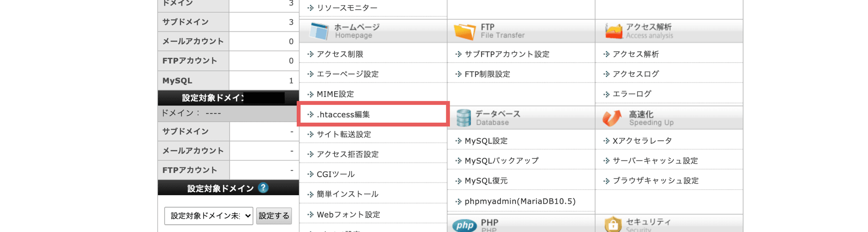Screen dimensions: 868x232
Task: Open CGIツール link
Action: pyautogui.click(x=336, y=174)
